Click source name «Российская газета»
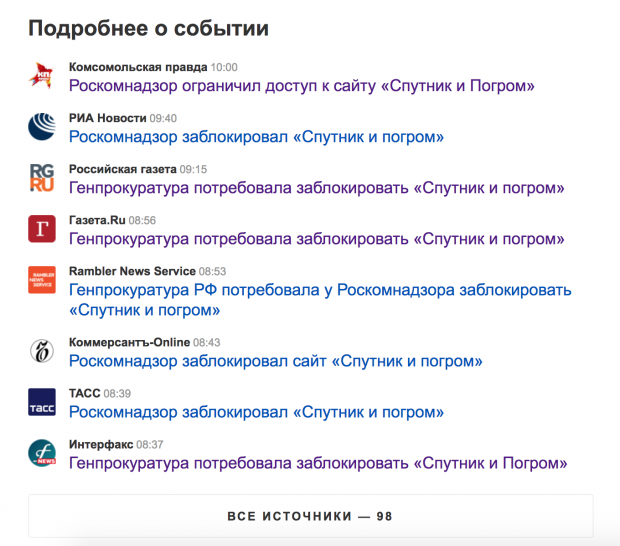This screenshot has width=620, height=546. coord(123,169)
